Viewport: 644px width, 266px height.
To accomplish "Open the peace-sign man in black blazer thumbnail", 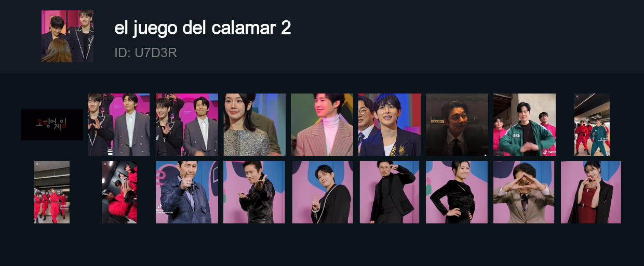I will [x=323, y=192].
